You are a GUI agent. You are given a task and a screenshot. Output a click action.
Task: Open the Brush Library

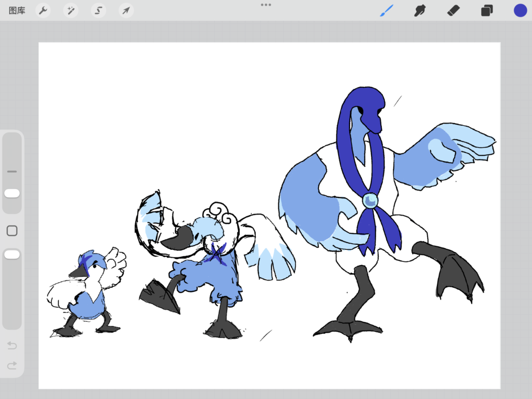point(386,10)
